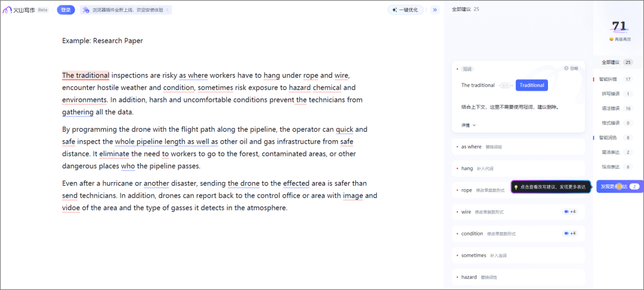Collapse the plugin banner with its arrow

pos(168,10)
